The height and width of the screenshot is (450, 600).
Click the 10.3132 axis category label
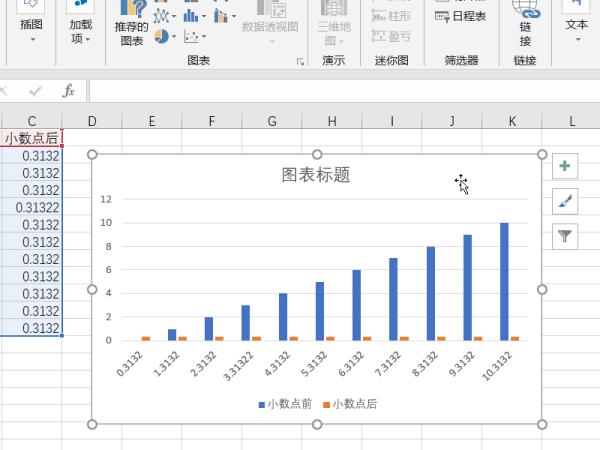pos(496,366)
